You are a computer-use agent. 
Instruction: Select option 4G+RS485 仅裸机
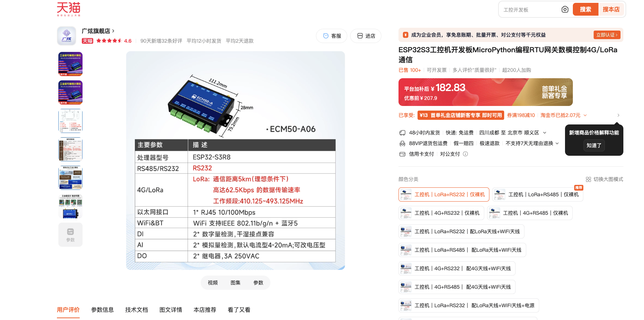tap(530, 213)
